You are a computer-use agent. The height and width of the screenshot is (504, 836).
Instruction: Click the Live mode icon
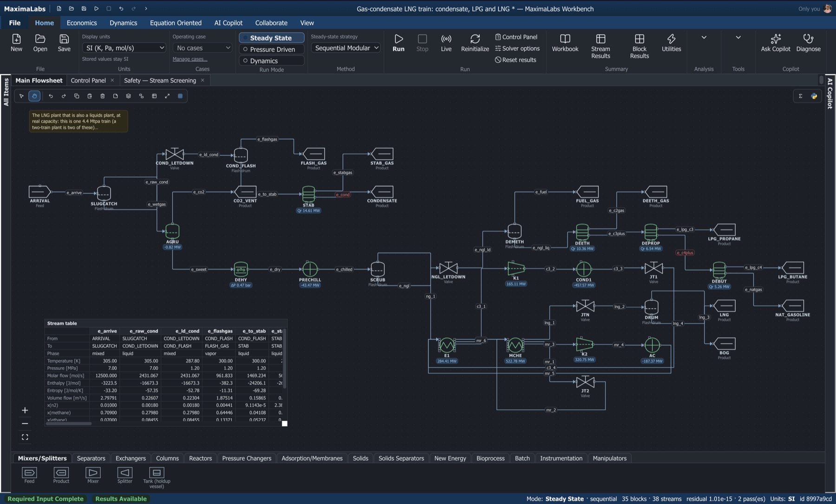click(x=446, y=43)
